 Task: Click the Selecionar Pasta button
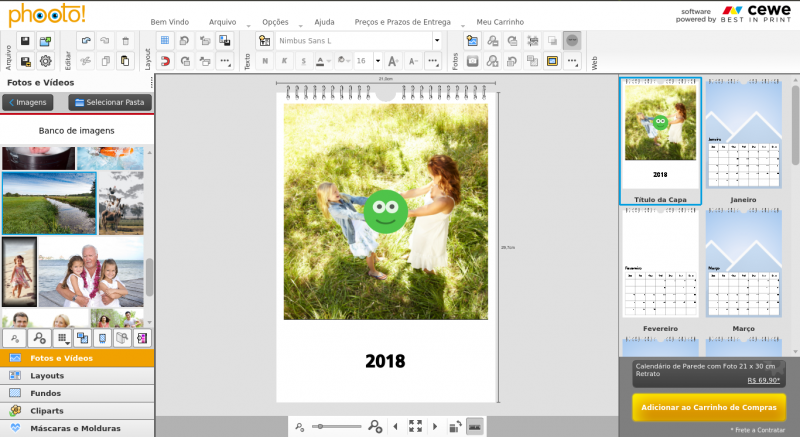pos(110,102)
